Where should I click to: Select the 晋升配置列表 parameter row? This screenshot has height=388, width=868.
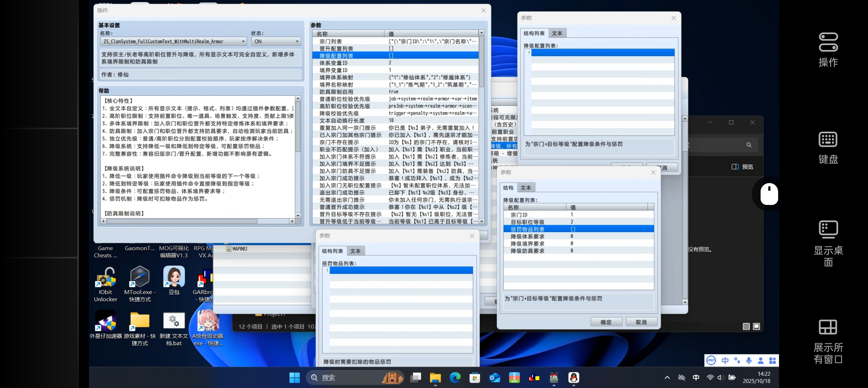click(395, 48)
